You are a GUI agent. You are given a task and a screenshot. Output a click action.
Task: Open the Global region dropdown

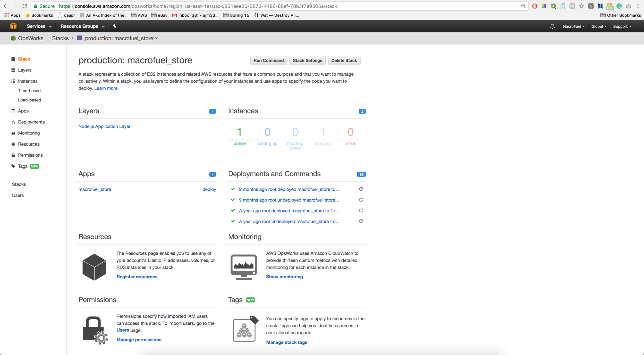(599, 26)
